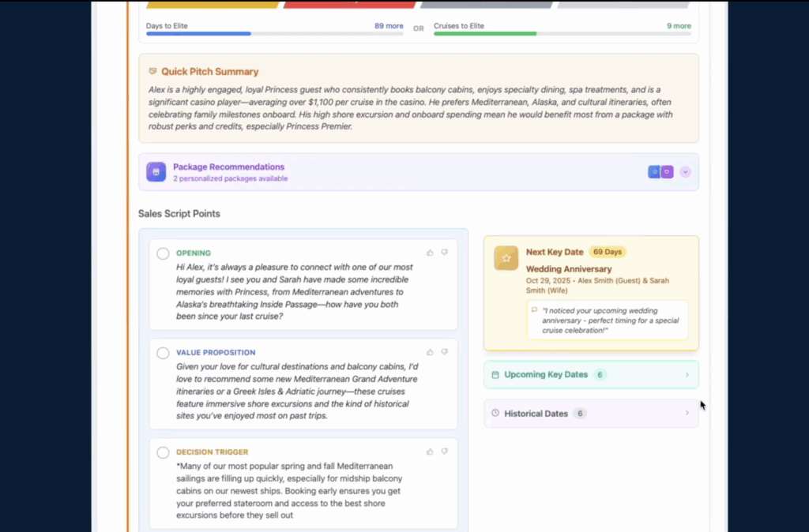Expand the Upcoming Key Dates section

tap(687, 375)
